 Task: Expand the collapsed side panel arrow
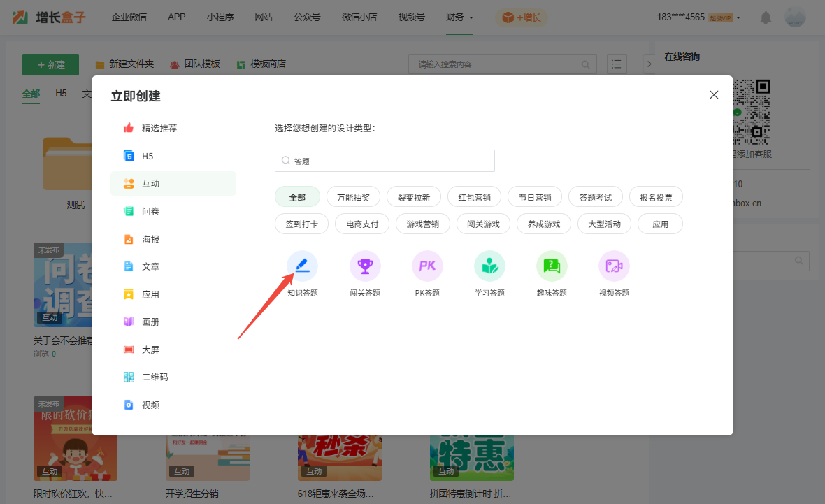coord(648,64)
